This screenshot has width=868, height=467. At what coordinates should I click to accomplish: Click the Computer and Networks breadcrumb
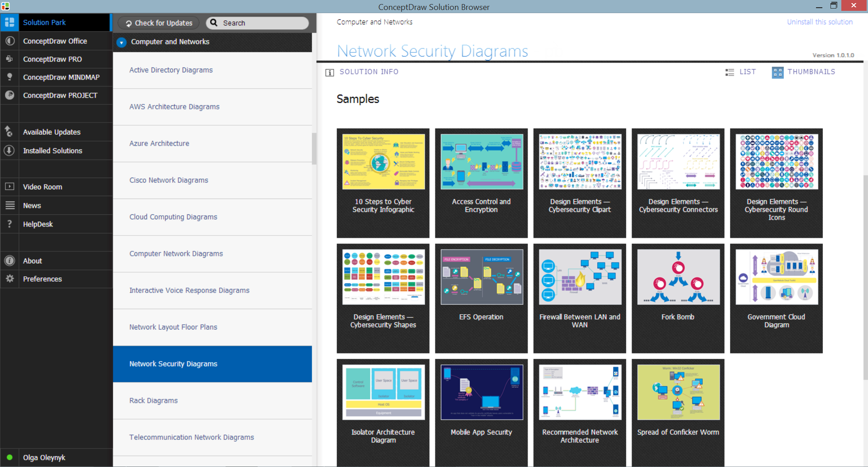[374, 22]
